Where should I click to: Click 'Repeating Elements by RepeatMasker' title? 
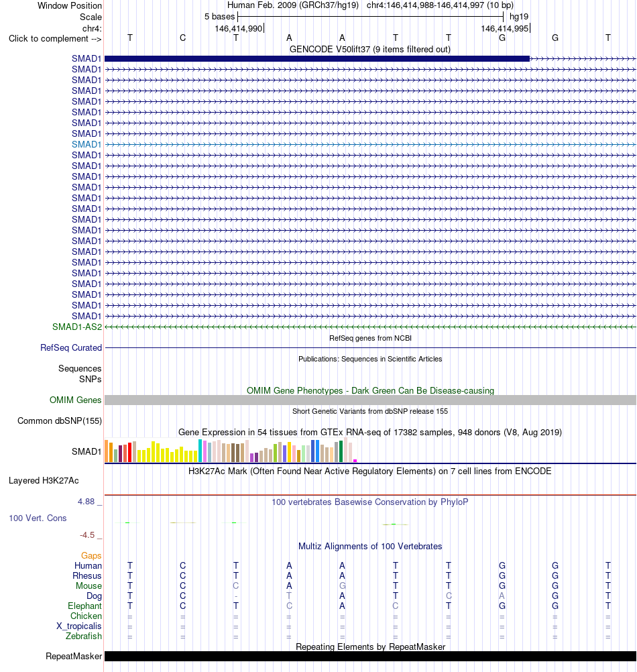pos(370,647)
